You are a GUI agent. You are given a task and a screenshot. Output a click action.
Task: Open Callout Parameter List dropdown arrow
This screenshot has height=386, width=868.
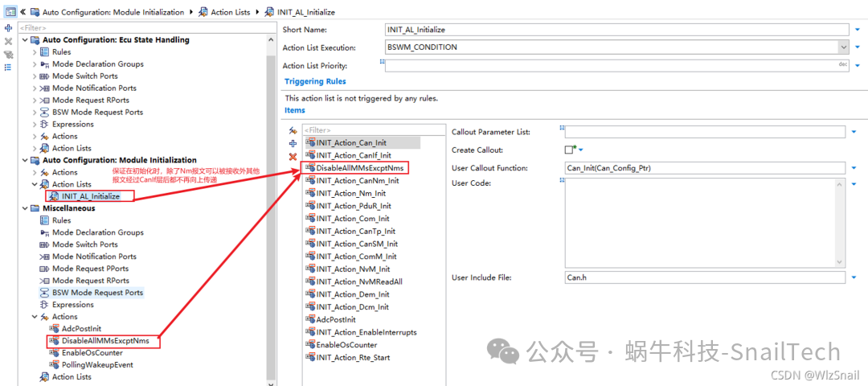pos(854,132)
